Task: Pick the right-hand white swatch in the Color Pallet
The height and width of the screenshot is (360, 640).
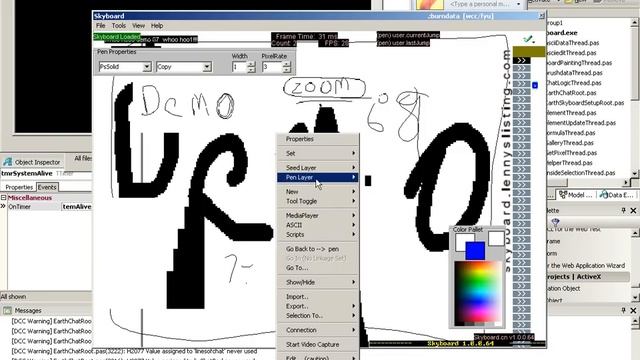Action: pyautogui.click(x=496, y=238)
